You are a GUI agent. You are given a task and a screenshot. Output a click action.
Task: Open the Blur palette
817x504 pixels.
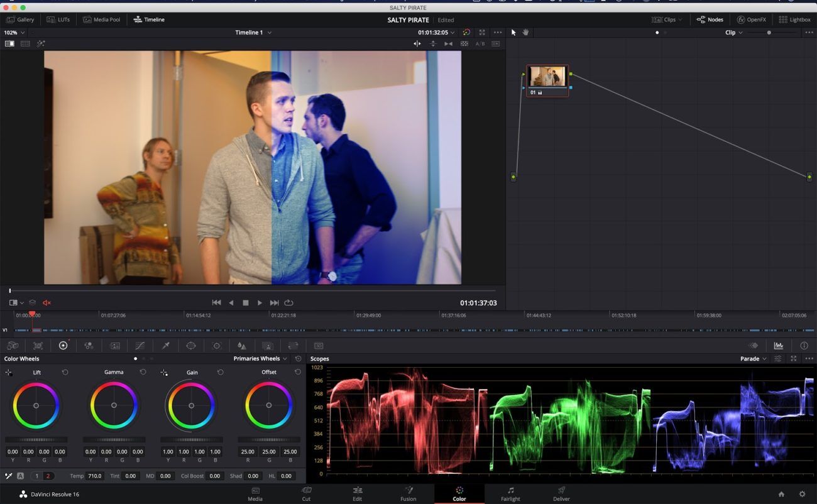click(x=242, y=346)
